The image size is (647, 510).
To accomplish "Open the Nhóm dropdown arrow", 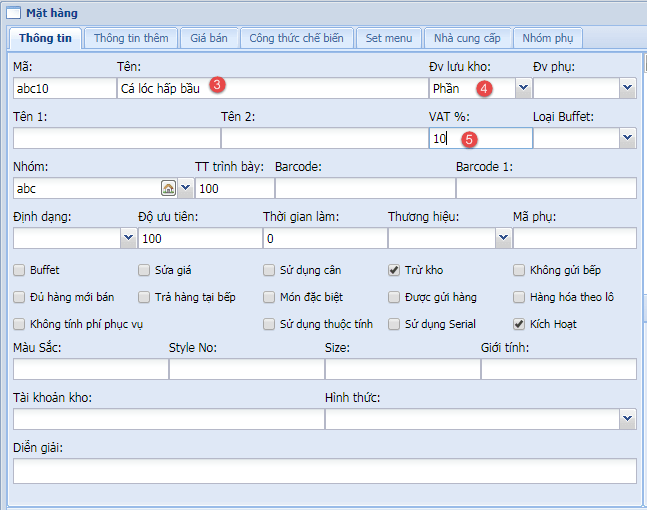I will click(185, 188).
